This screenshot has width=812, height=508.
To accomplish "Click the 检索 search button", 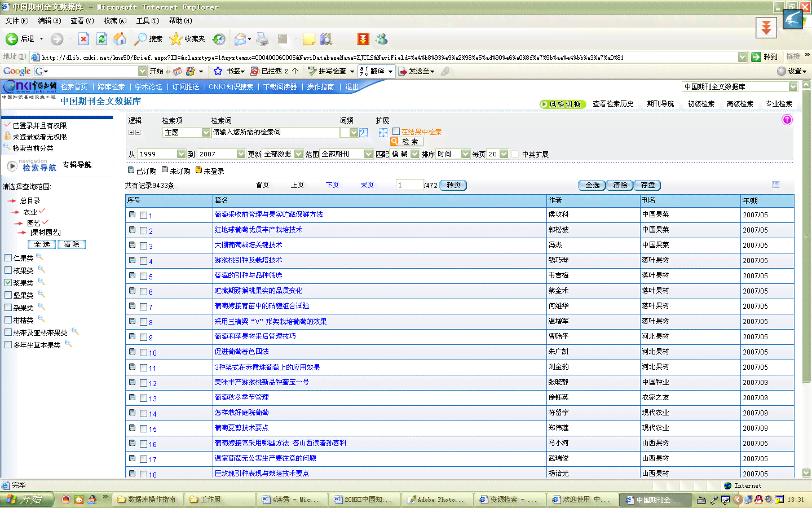I will point(406,142).
